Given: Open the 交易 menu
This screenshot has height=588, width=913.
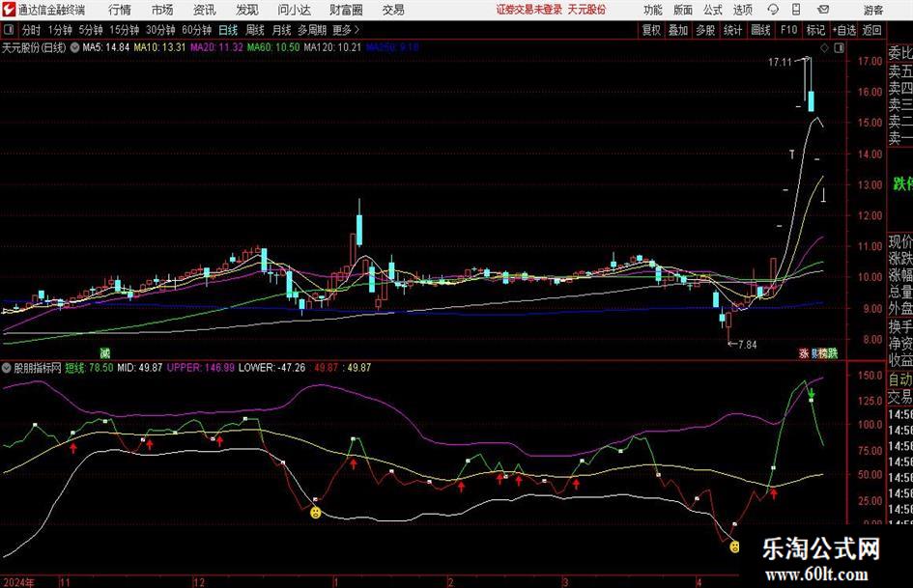Looking at the screenshot, I should click(x=393, y=10).
